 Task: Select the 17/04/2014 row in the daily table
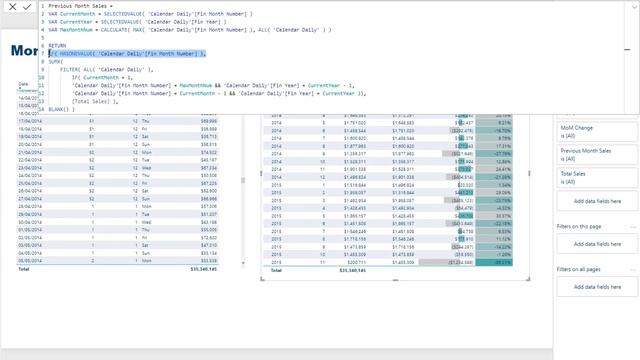pos(118,121)
